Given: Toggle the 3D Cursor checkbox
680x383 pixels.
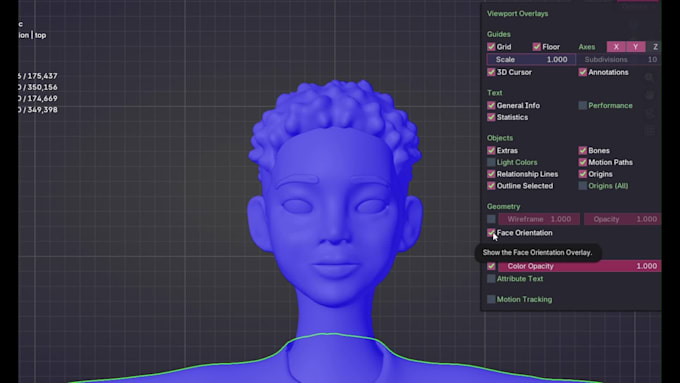Looking at the screenshot, I should (491, 72).
